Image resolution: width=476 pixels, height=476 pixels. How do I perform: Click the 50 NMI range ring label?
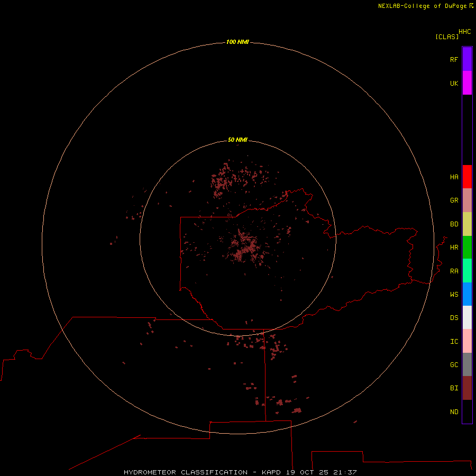click(237, 140)
